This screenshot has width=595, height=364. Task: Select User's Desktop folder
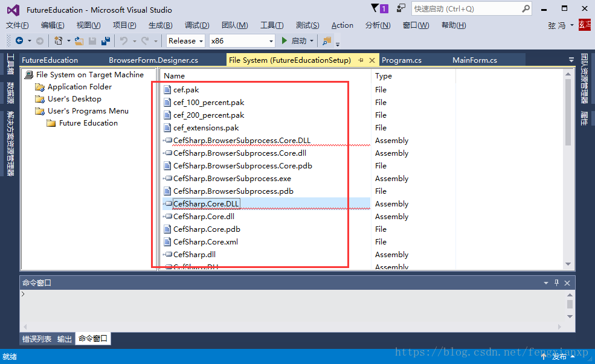pos(74,99)
